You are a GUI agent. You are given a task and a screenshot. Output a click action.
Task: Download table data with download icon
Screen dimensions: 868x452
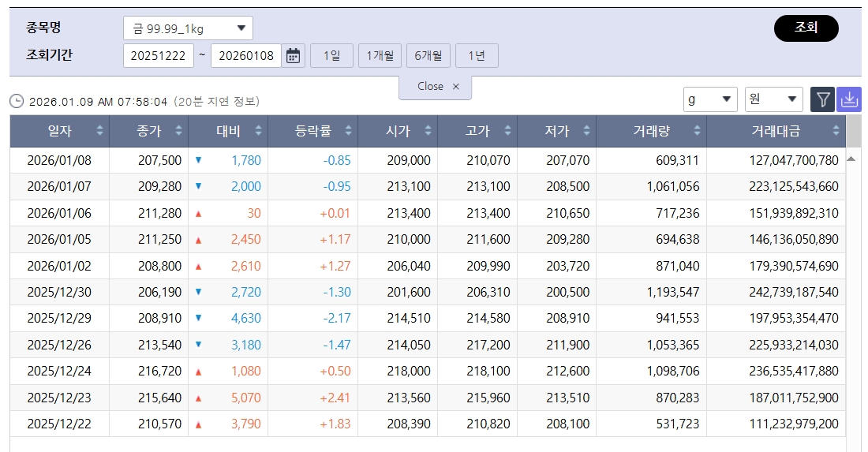pos(849,99)
